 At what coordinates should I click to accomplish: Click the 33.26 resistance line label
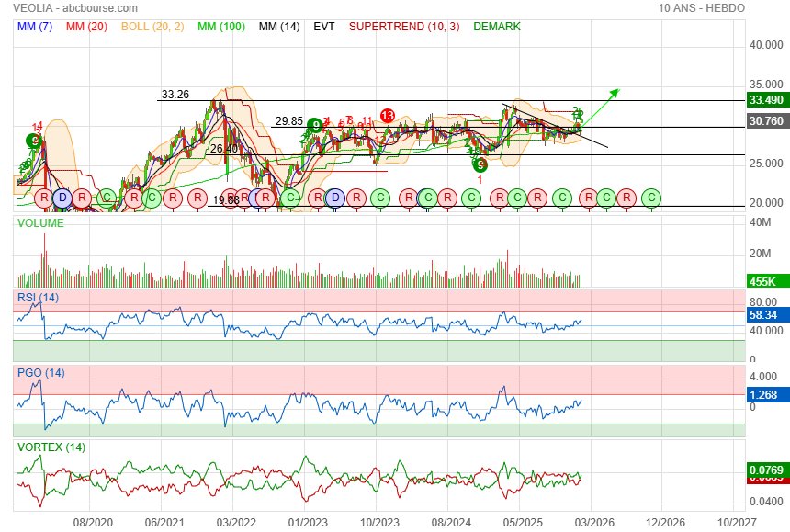(x=175, y=94)
